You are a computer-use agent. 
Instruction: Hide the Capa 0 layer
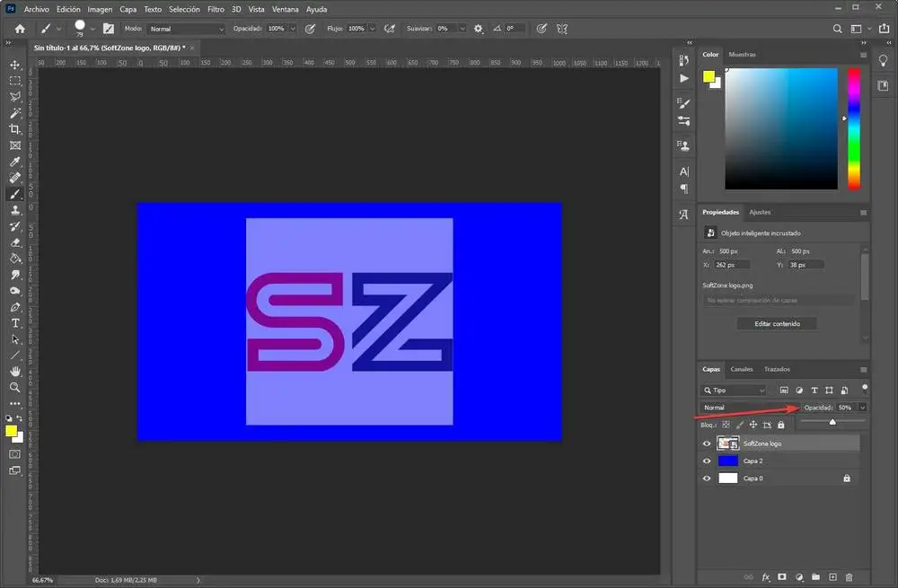(x=706, y=478)
